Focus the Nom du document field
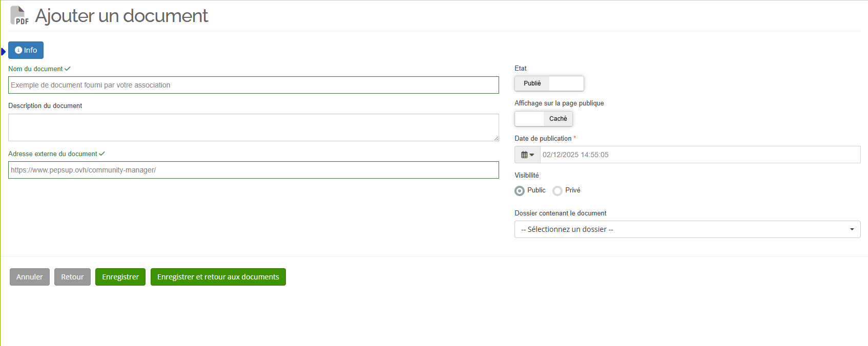868x346 pixels. pyautogui.click(x=253, y=85)
